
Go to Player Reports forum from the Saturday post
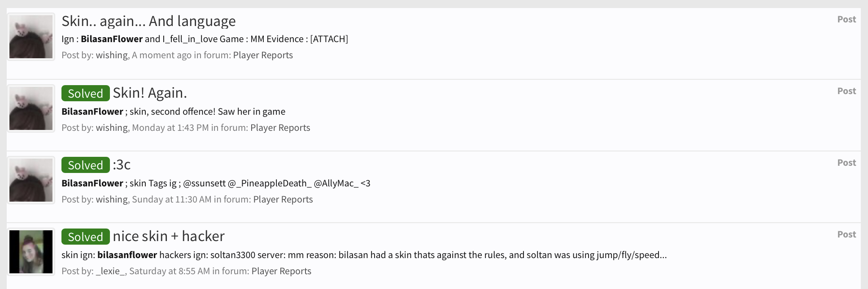point(281,271)
